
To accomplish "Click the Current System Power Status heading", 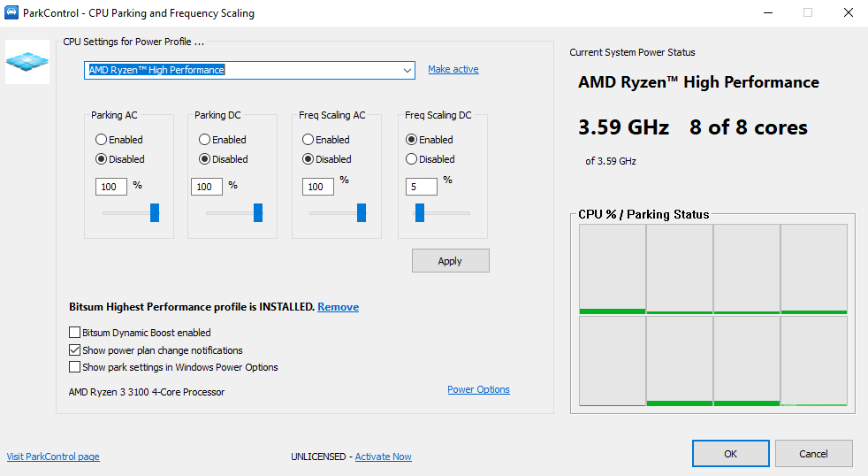I will (x=632, y=52).
